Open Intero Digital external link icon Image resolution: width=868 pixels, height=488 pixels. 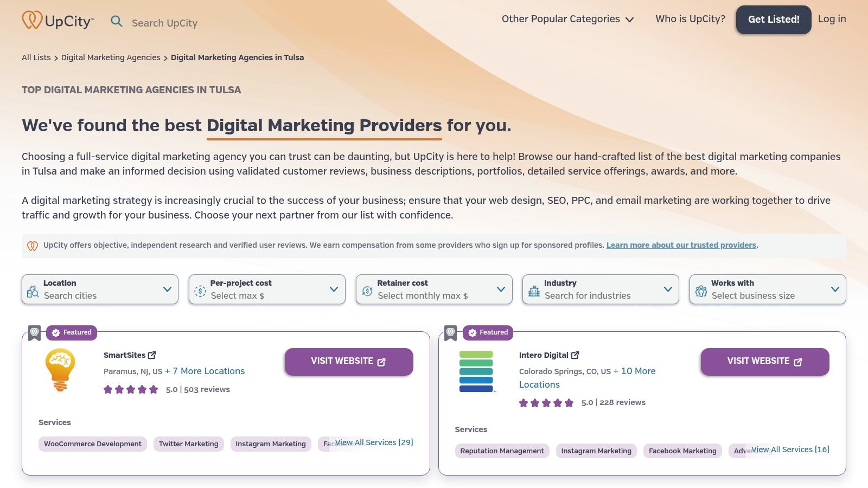[575, 355]
